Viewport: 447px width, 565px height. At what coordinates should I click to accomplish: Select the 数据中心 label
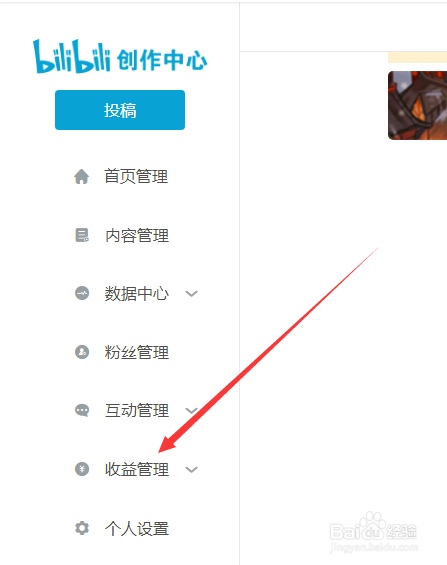[x=137, y=294]
